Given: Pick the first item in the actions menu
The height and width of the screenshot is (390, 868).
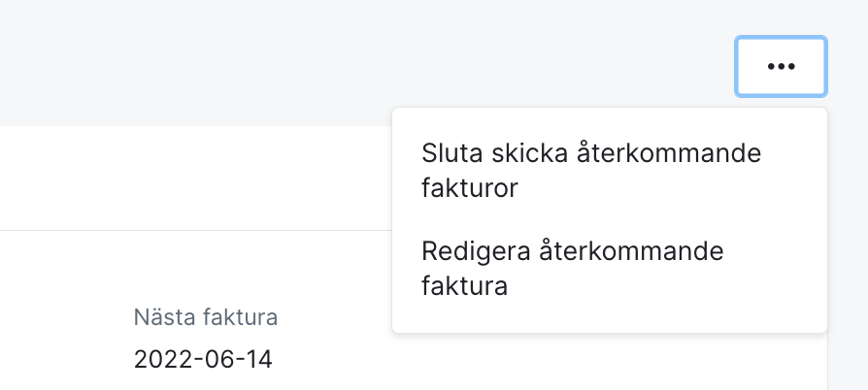Looking at the screenshot, I should [x=591, y=171].
